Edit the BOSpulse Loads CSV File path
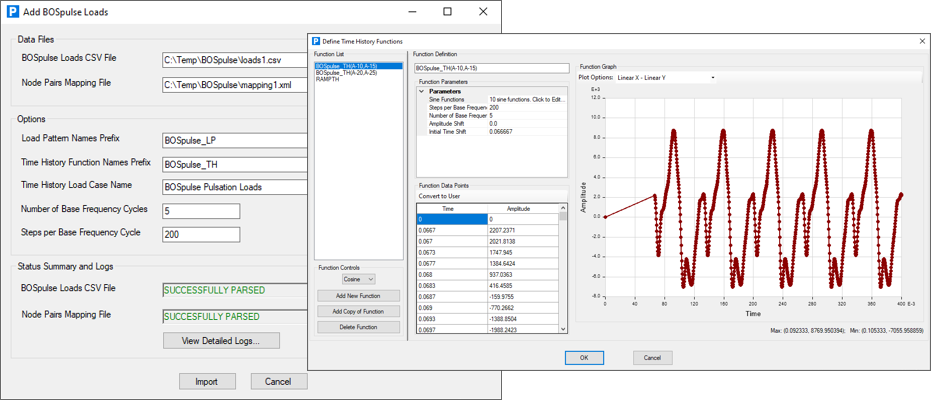This screenshot has height=400, width=931. (x=235, y=60)
